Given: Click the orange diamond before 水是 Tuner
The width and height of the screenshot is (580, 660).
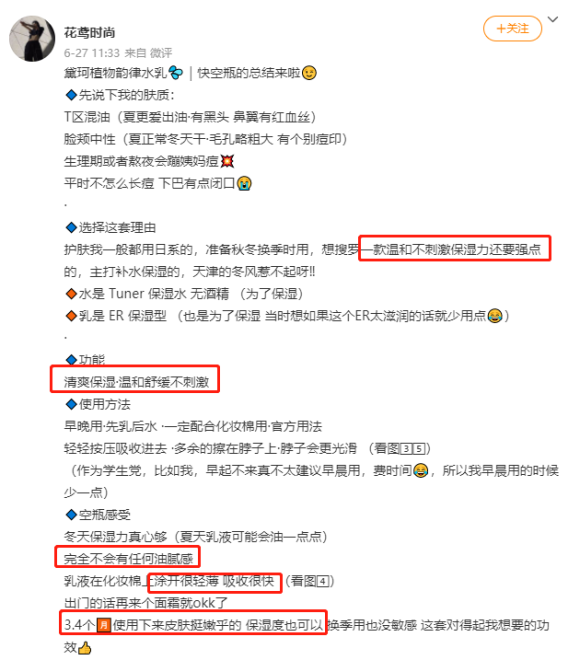Looking at the screenshot, I should (x=71, y=293).
